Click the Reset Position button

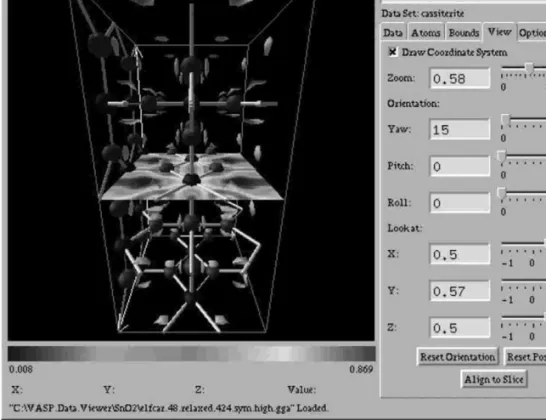click(525, 357)
